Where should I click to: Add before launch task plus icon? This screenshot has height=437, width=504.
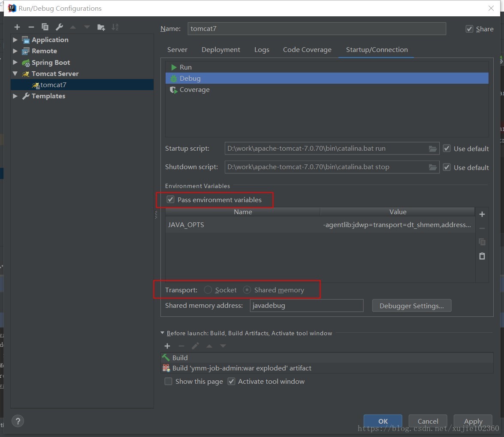click(167, 346)
